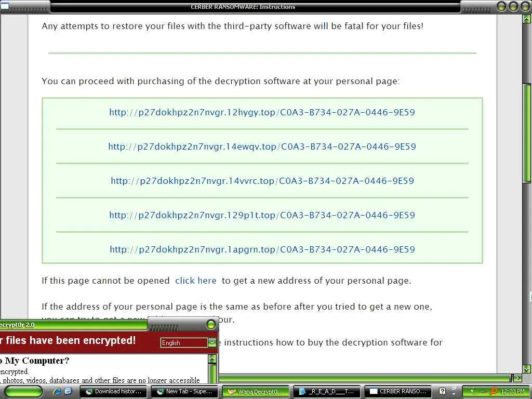Click the green Start button
The image size is (532, 399).
tap(23, 392)
